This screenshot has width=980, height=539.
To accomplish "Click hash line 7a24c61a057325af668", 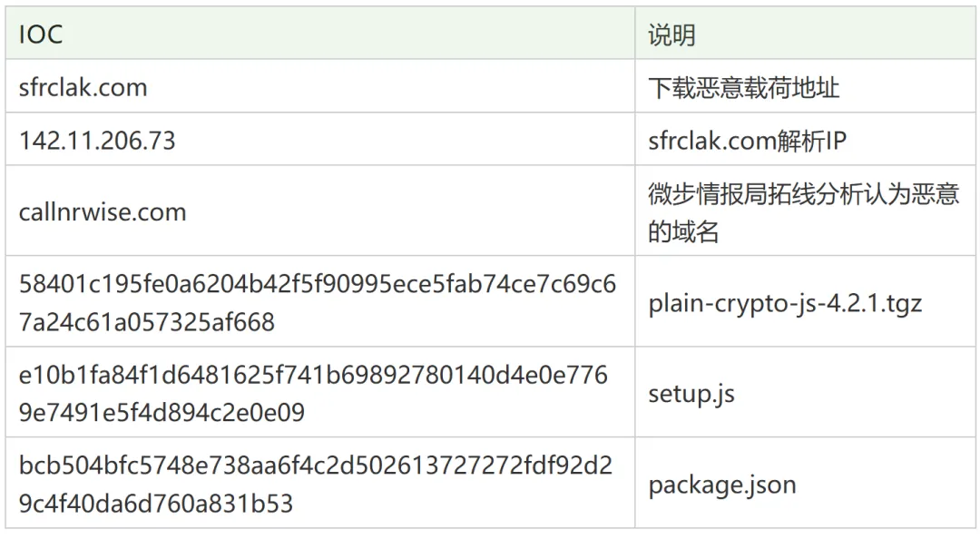I will [x=147, y=321].
